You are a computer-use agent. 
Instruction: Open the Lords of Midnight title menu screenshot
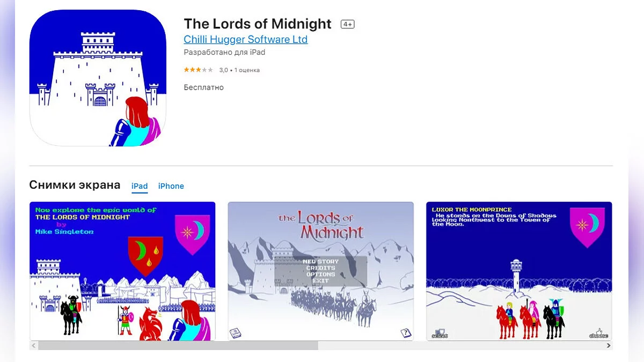tap(321, 271)
